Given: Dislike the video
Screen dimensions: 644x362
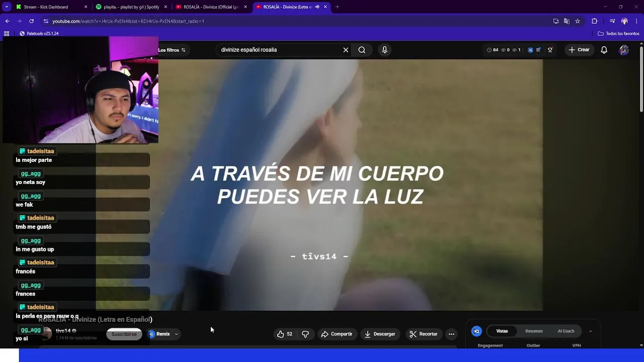Looking at the screenshot, I should (305, 334).
